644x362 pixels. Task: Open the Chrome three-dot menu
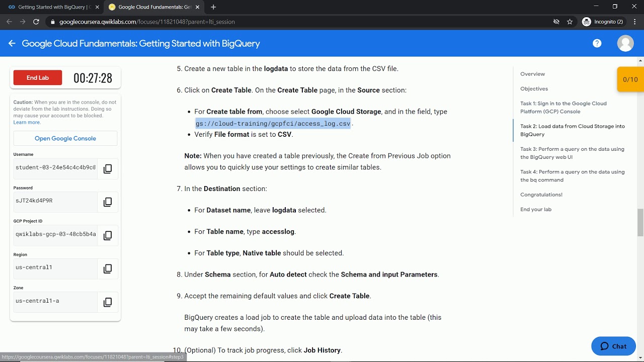point(635,22)
